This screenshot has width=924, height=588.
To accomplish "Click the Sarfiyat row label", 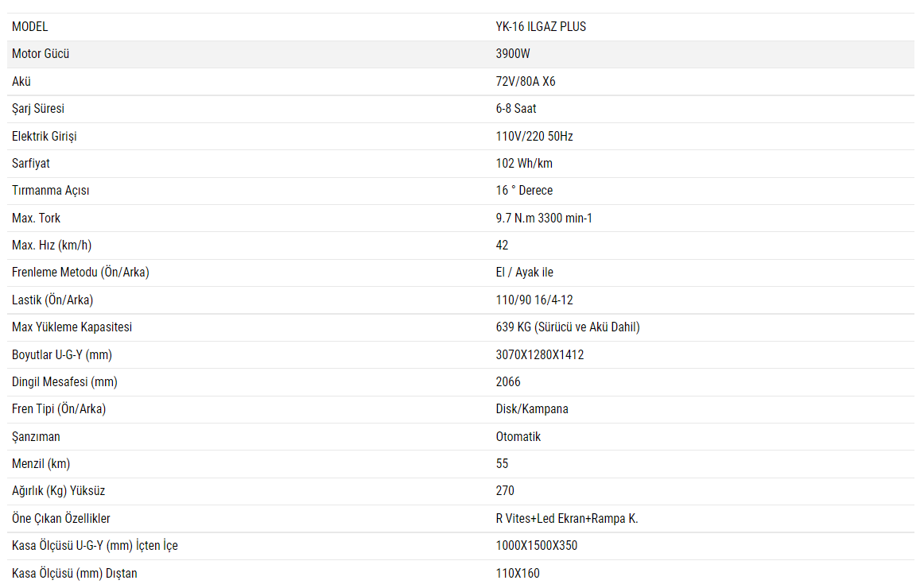I will (x=31, y=164).
